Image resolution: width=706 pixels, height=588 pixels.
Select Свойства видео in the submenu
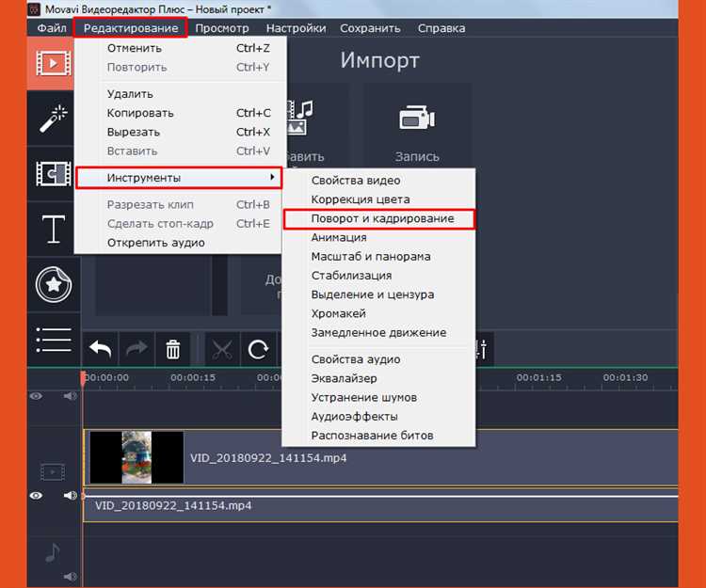click(378, 181)
